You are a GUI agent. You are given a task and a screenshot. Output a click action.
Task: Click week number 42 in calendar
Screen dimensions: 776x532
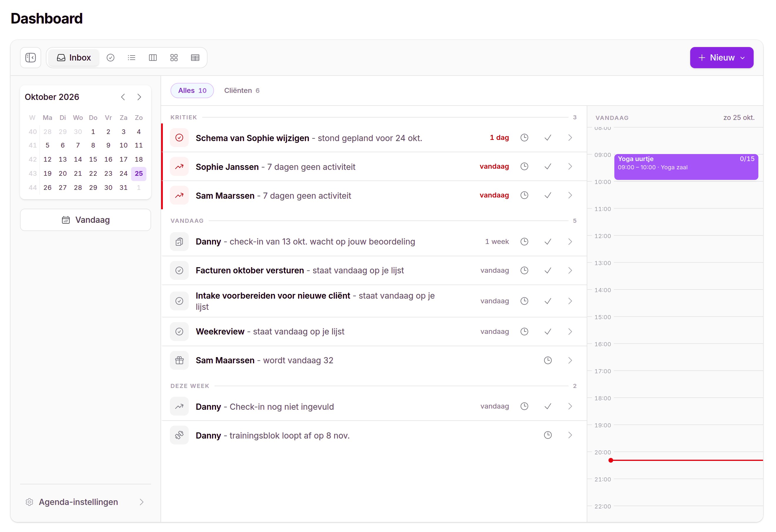[x=32, y=159]
